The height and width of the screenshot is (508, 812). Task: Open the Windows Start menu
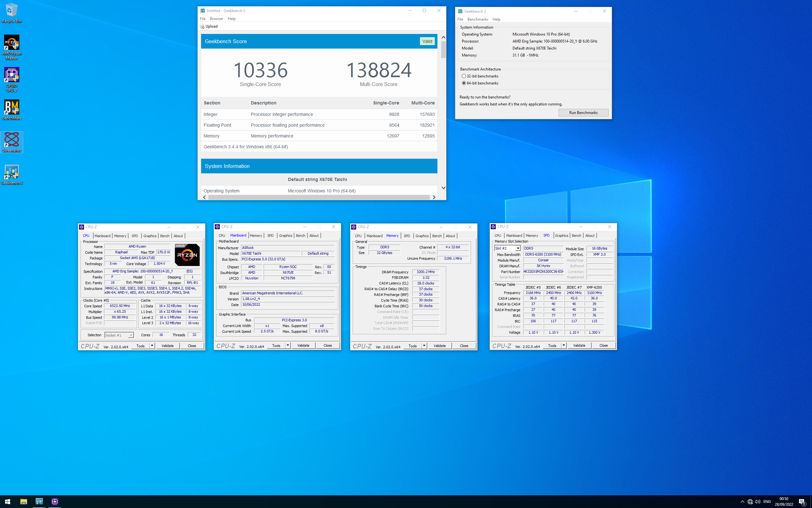(7, 502)
